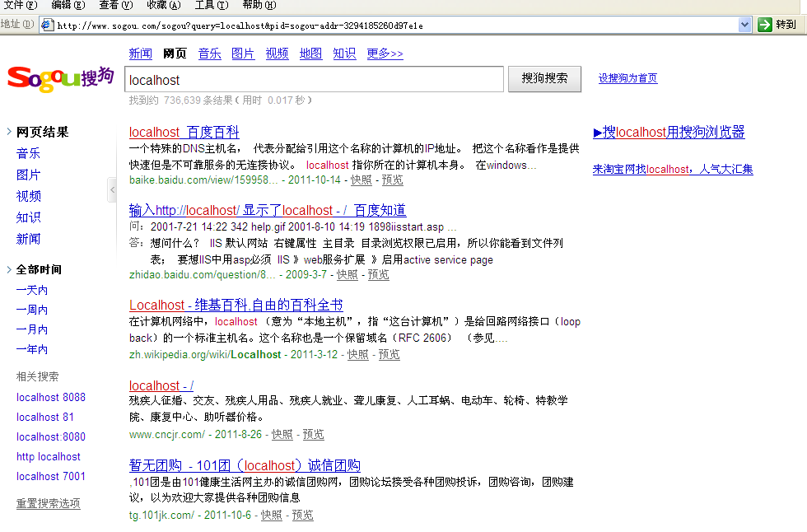
Task: Open the 编辑(E) menu
Action: pos(68,5)
